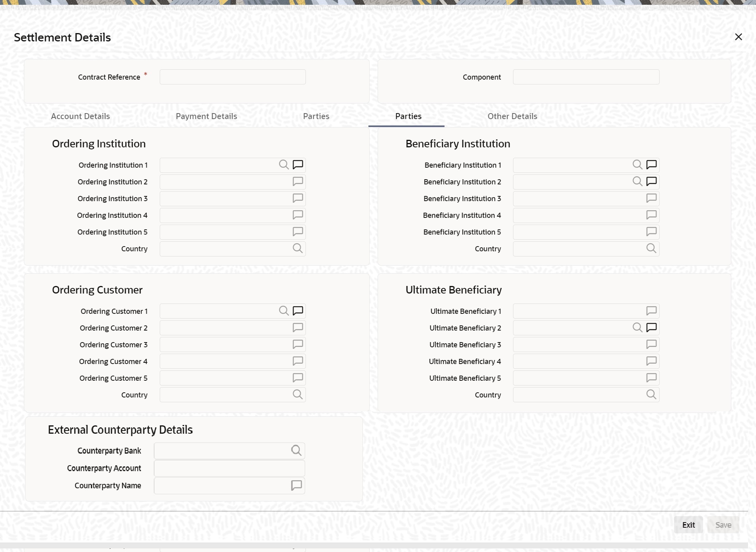
Task: Search Country list in Ultimate Beneficiary section
Action: click(651, 395)
